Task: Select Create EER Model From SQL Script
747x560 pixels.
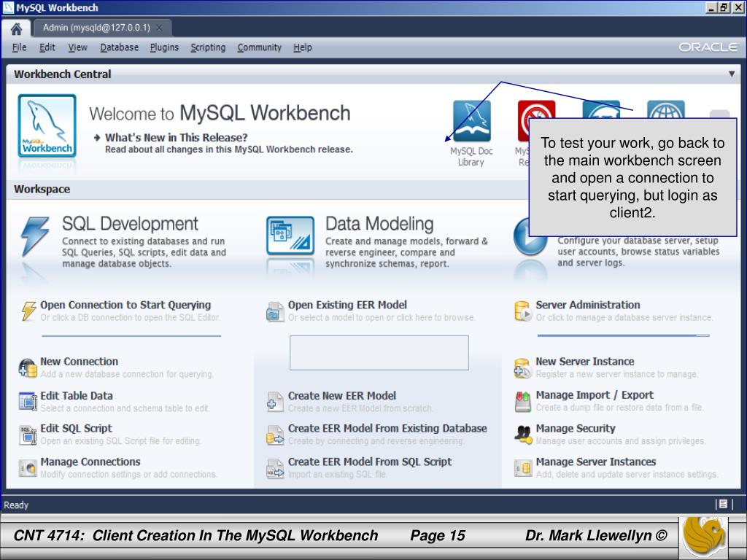Action: 370,462
